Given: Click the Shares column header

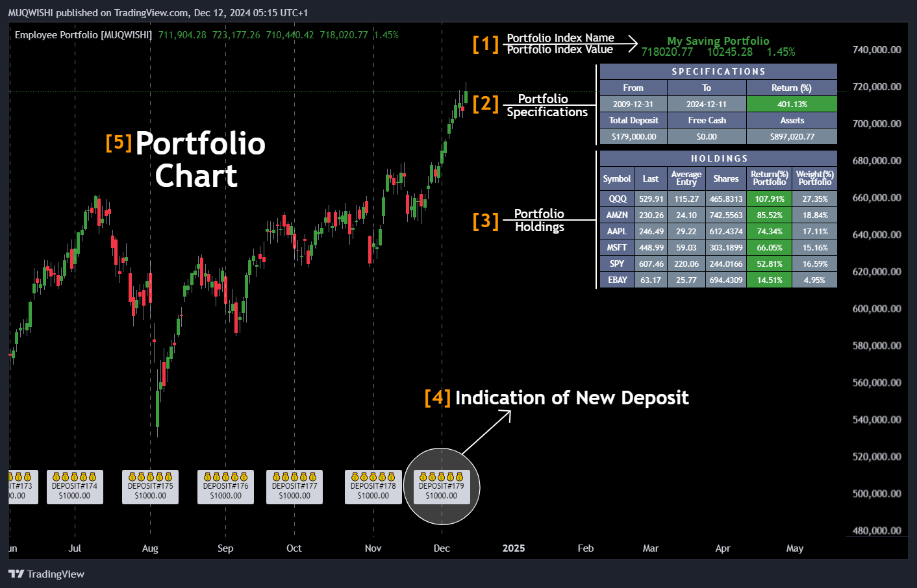Looking at the screenshot, I should pos(726,178).
